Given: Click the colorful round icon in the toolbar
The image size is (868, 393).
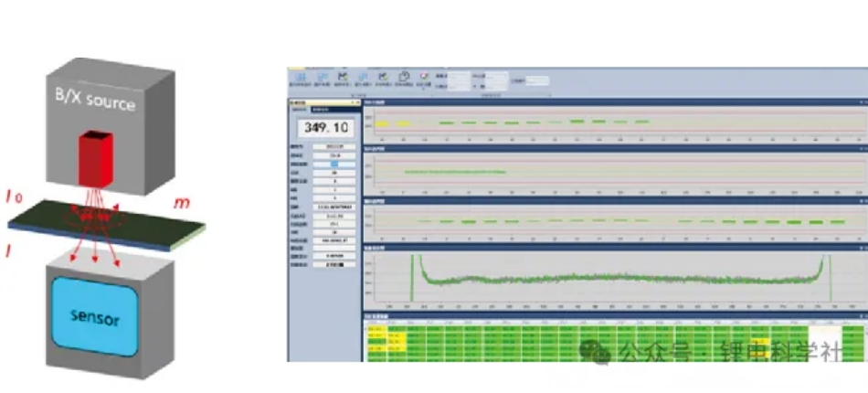Looking at the screenshot, I should coord(423,79).
